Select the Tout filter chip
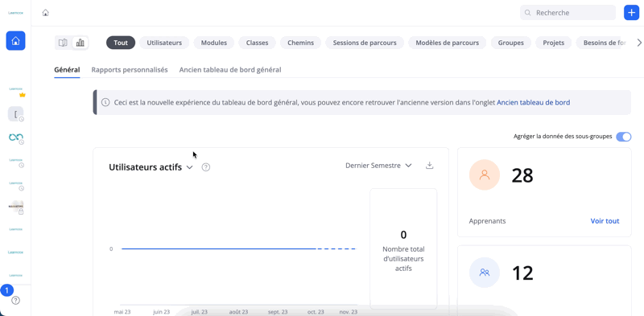The height and width of the screenshot is (316, 644). tap(121, 43)
